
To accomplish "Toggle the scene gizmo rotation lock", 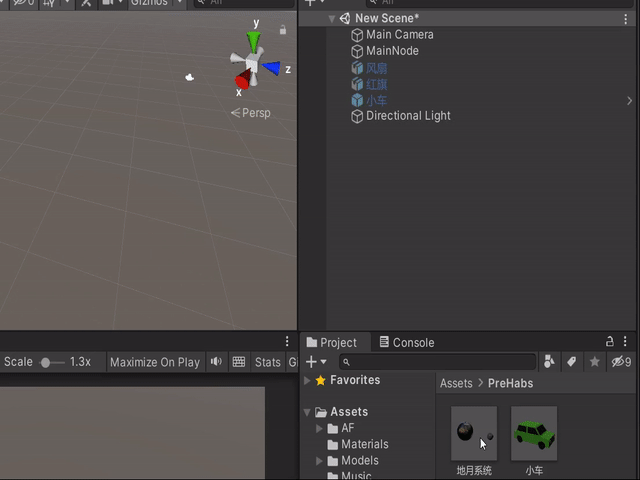I will 283,30.
